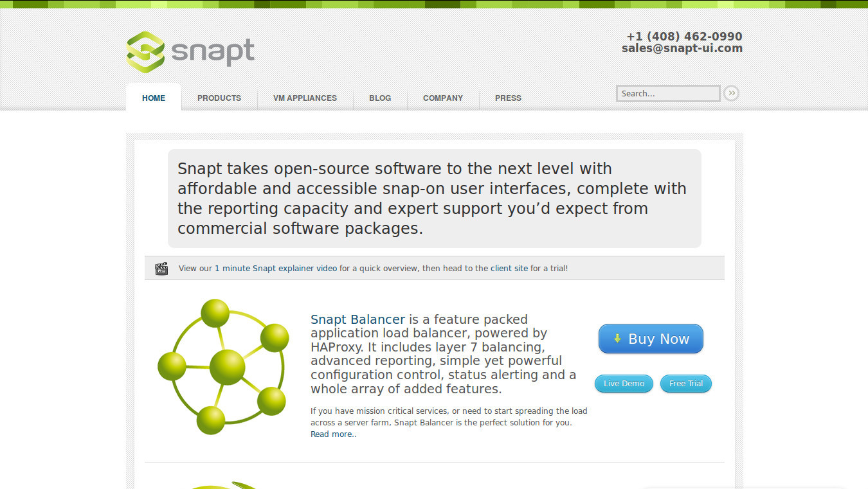
Task: Open the PRODUCTS menu
Action: [x=219, y=98]
